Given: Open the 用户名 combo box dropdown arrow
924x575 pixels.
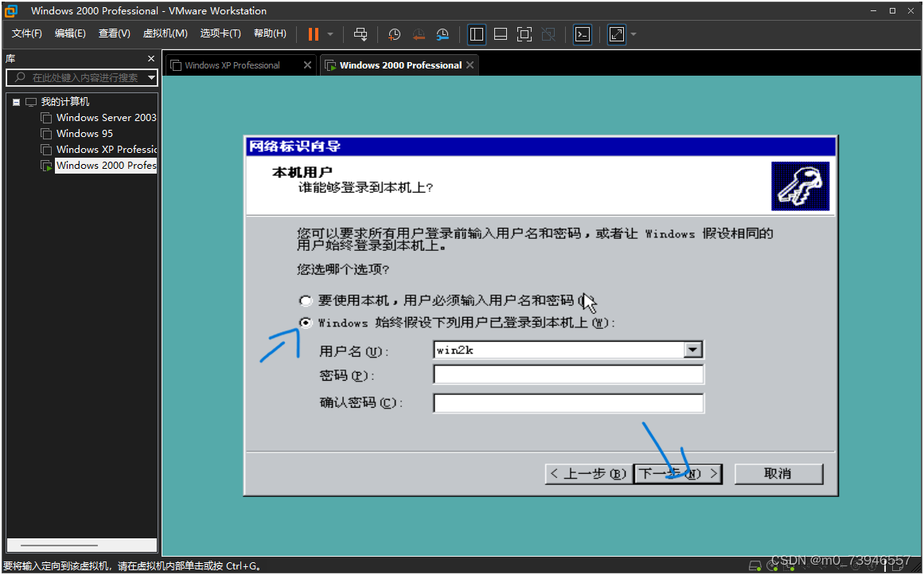Looking at the screenshot, I should [x=693, y=350].
